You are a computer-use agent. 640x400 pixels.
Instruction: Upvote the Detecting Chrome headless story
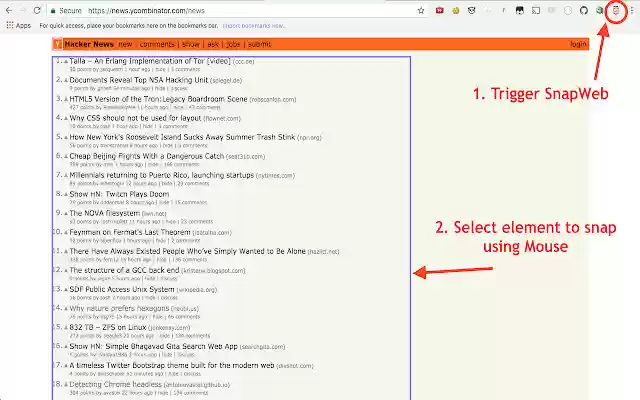(x=66, y=385)
